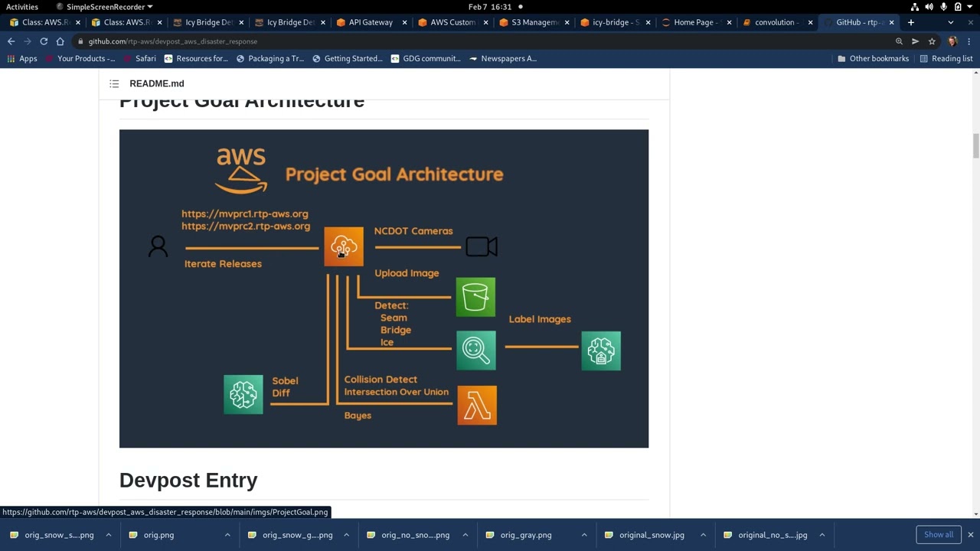Open the README outline list icon
This screenshot has height=551, width=980.
114,83
